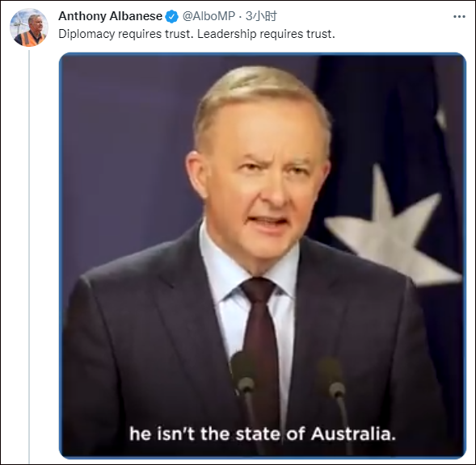Click the blue verified badge icon
Image resolution: width=476 pixels, height=465 pixels.
coord(171,16)
